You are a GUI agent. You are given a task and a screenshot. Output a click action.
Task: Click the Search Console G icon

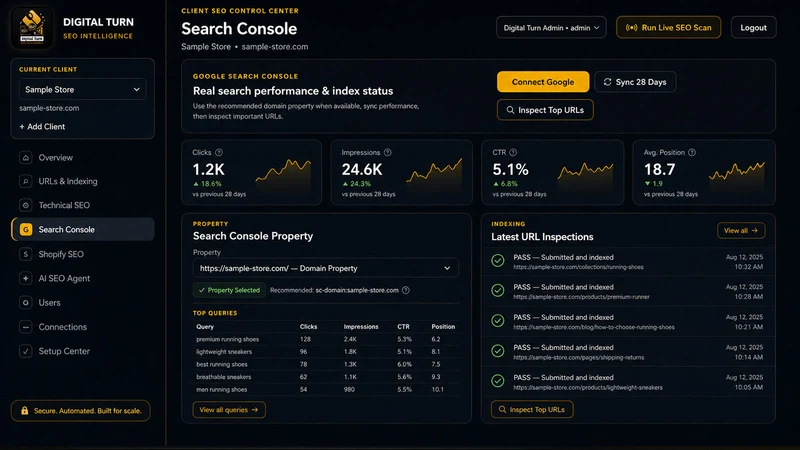pyautogui.click(x=26, y=230)
